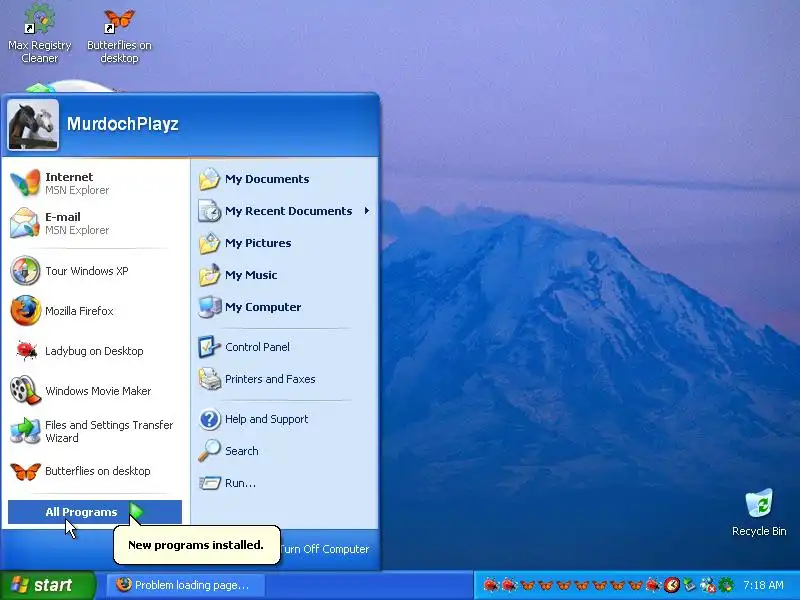Open Max Registry Cleaner desktop shortcut
The width and height of the screenshot is (800, 600).
click(40, 33)
